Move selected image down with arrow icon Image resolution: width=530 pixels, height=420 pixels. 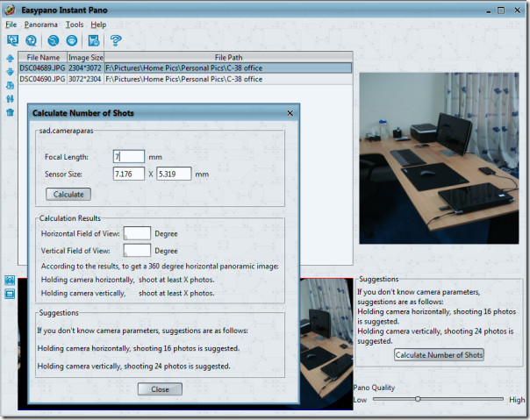tap(11, 72)
